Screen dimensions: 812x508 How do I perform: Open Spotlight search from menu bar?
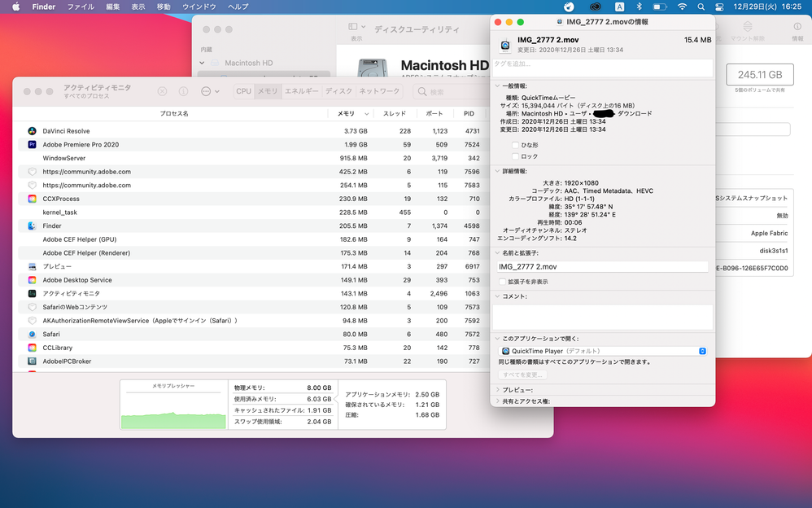[x=701, y=7]
